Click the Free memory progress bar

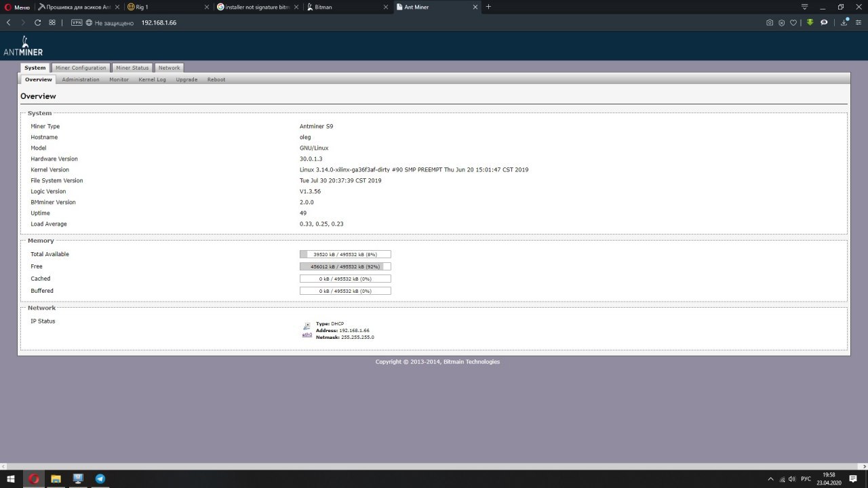point(345,266)
